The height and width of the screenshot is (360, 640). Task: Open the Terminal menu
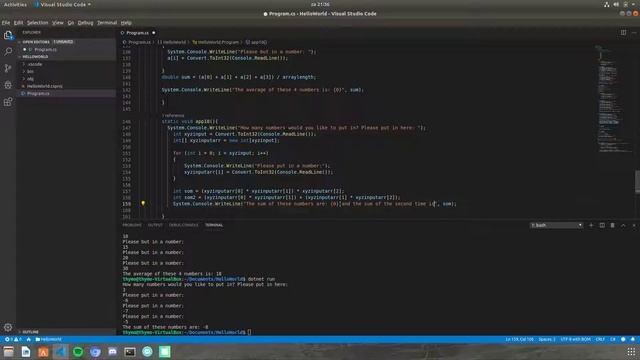tap(107, 23)
